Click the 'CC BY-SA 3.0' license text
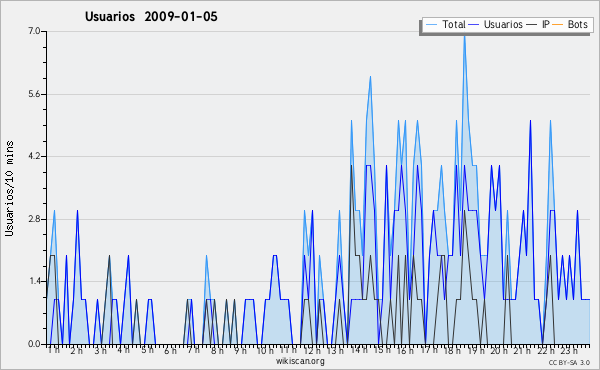The image size is (600, 370). pos(569,362)
